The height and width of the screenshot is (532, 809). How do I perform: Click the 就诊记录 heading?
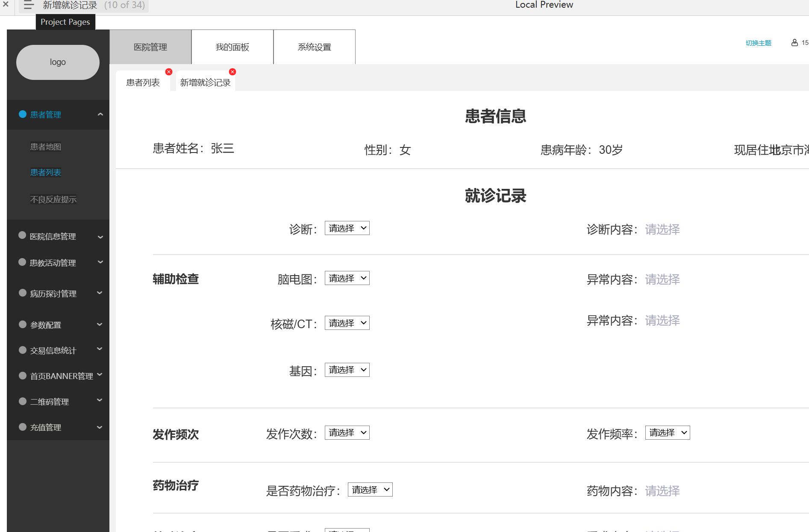496,196
